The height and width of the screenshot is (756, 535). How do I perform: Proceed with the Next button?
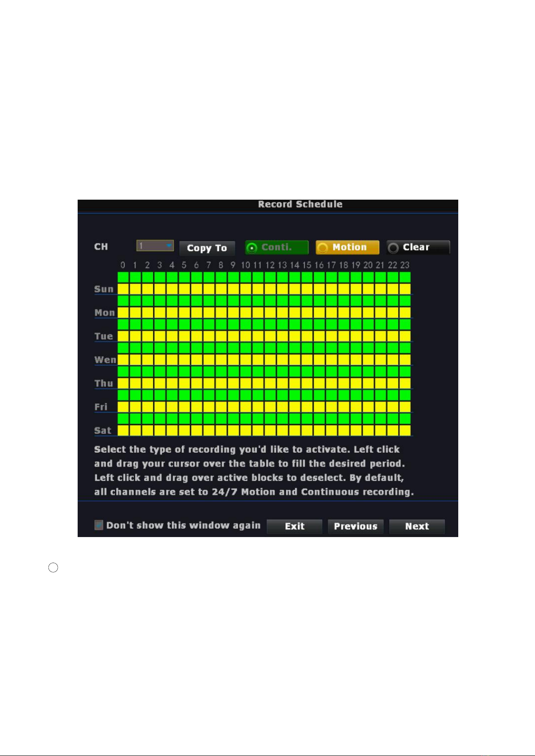(x=417, y=526)
